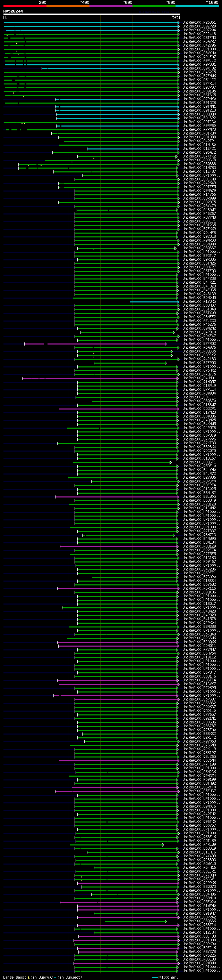Follow the UniRef100_A9T230 link
The height and width of the screenshot is (980, 222).
pos(199,122)
